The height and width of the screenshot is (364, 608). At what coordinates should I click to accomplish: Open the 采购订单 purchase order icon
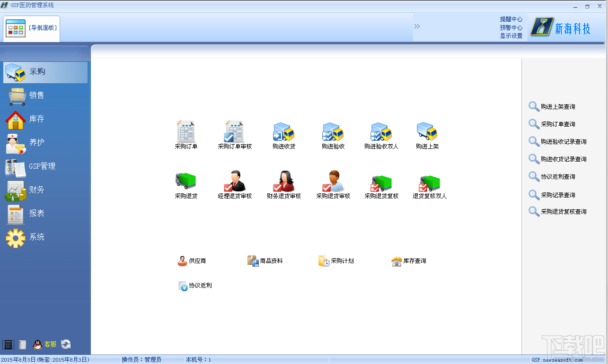tap(186, 135)
